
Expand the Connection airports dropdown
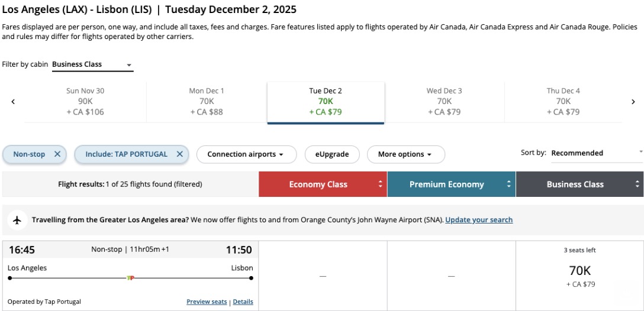pyautogui.click(x=245, y=154)
